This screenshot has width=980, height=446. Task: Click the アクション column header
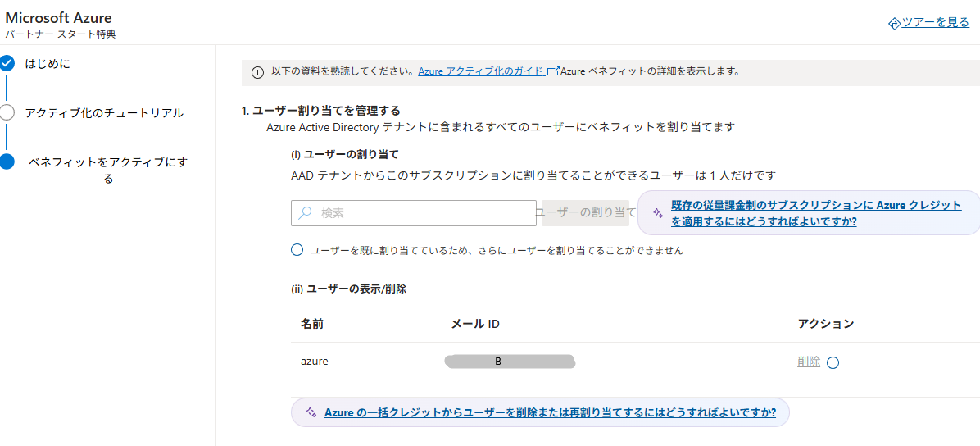(826, 323)
